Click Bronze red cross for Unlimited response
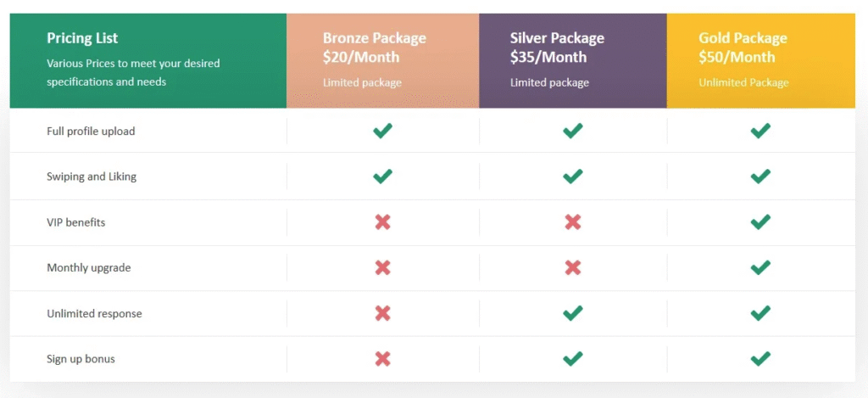868x398 pixels. click(x=382, y=313)
